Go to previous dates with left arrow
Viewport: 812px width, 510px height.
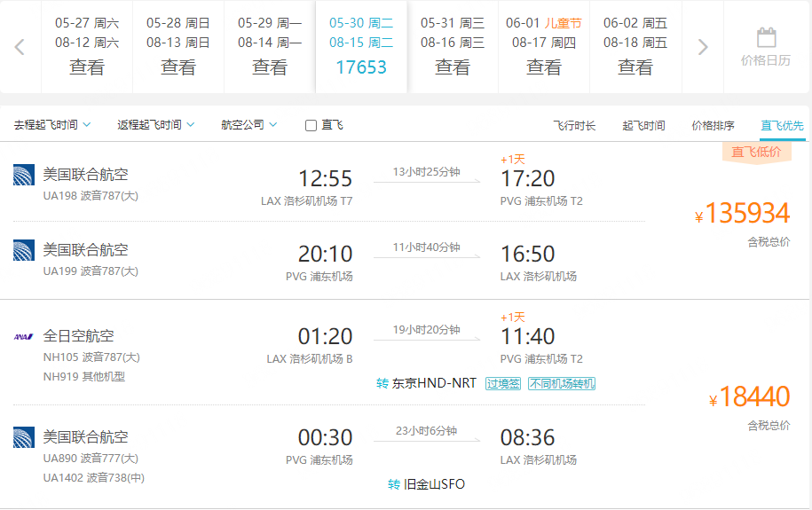click(20, 47)
